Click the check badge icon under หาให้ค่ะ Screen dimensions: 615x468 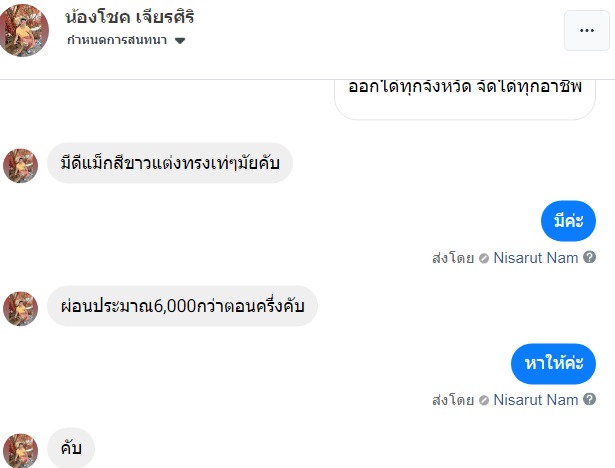tap(484, 400)
